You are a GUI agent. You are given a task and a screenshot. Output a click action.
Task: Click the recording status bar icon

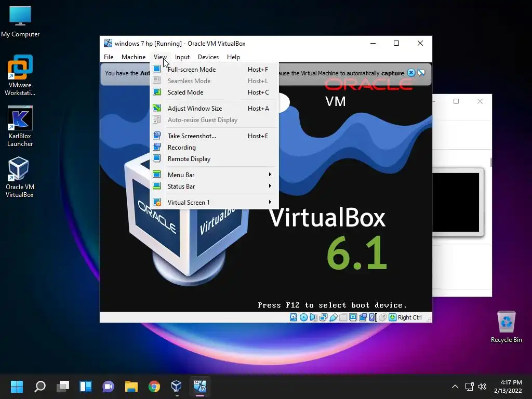click(x=363, y=317)
